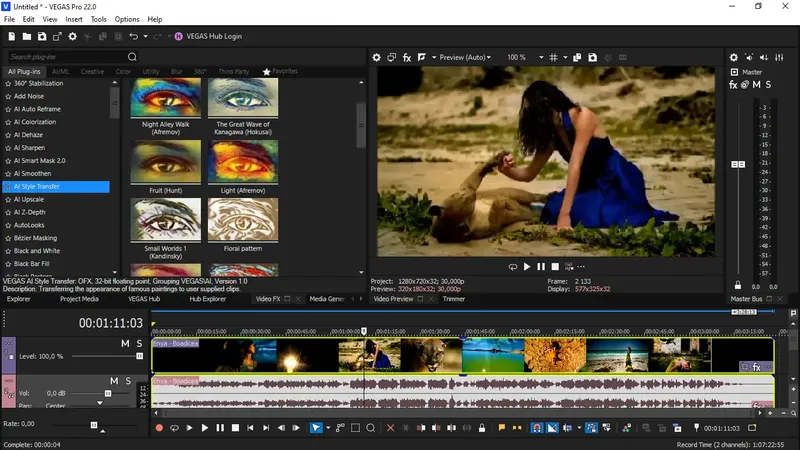Click the Event FX icon on the video clip
The width and height of the screenshot is (800, 450).
[x=757, y=367]
